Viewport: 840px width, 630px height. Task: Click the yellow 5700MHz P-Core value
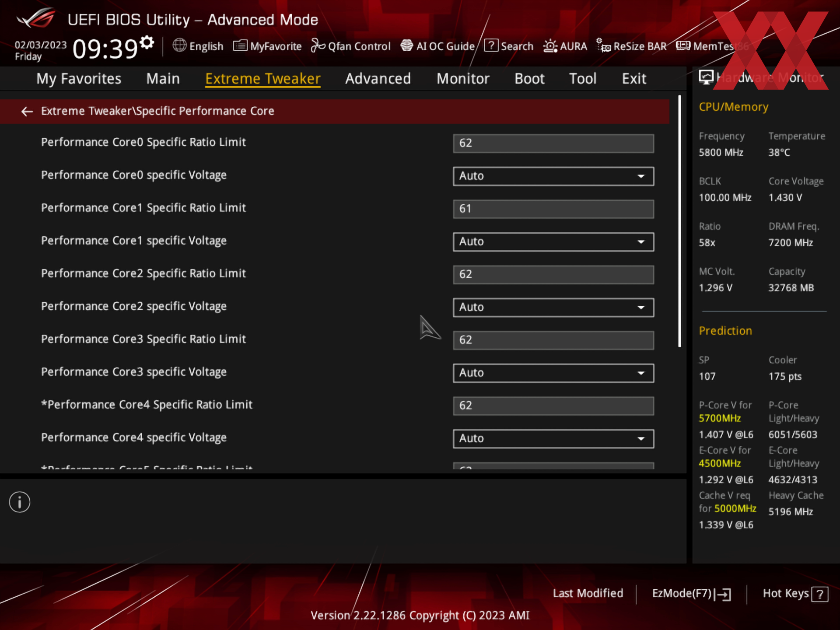[720, 418]
